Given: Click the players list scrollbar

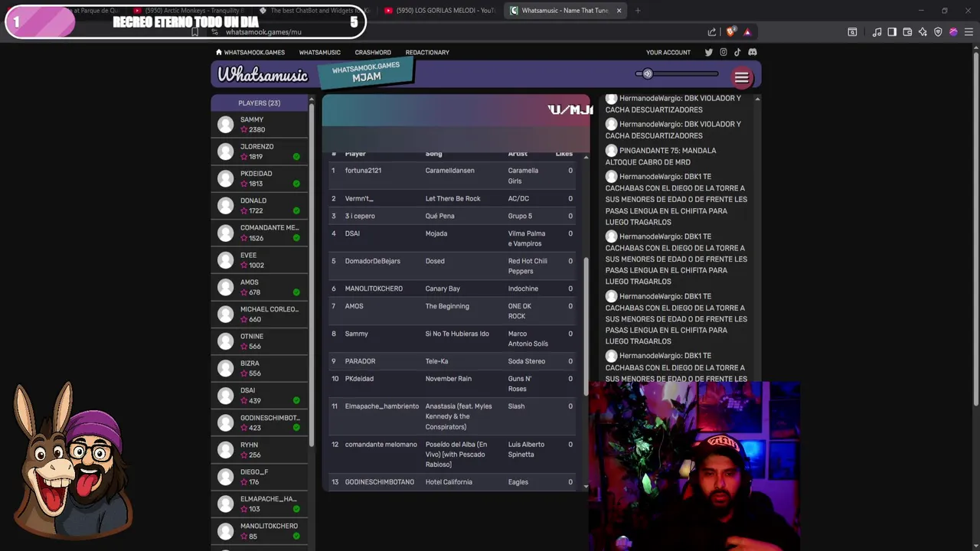Looking at the screenshot, I should click(x=311, y=275).
